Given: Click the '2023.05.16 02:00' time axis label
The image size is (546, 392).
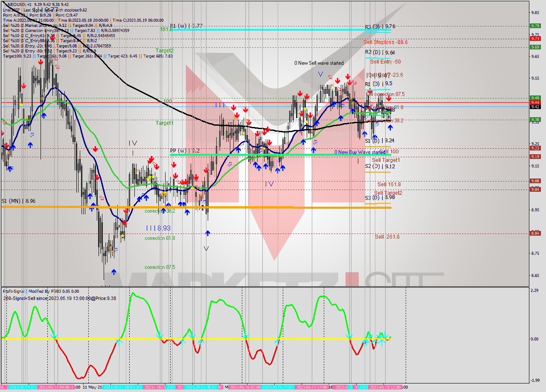Looking at the screenshot, I should click(245, 387).
